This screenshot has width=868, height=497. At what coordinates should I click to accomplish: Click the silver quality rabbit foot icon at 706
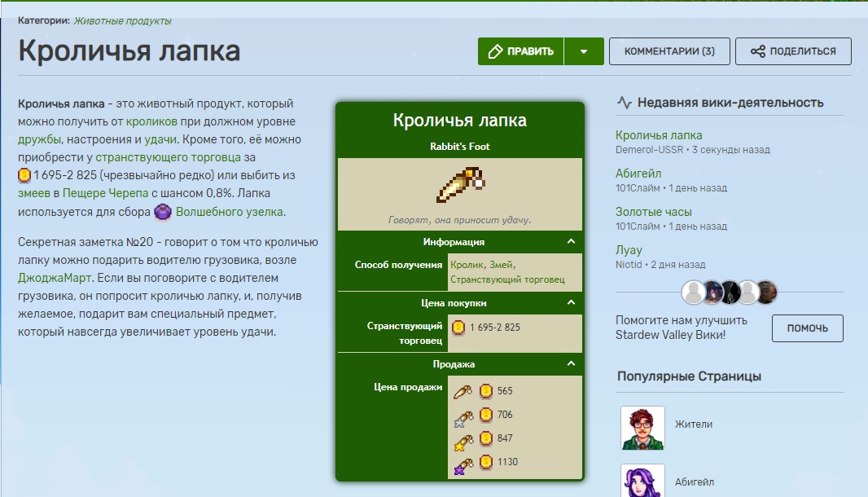tap(462, 418)
